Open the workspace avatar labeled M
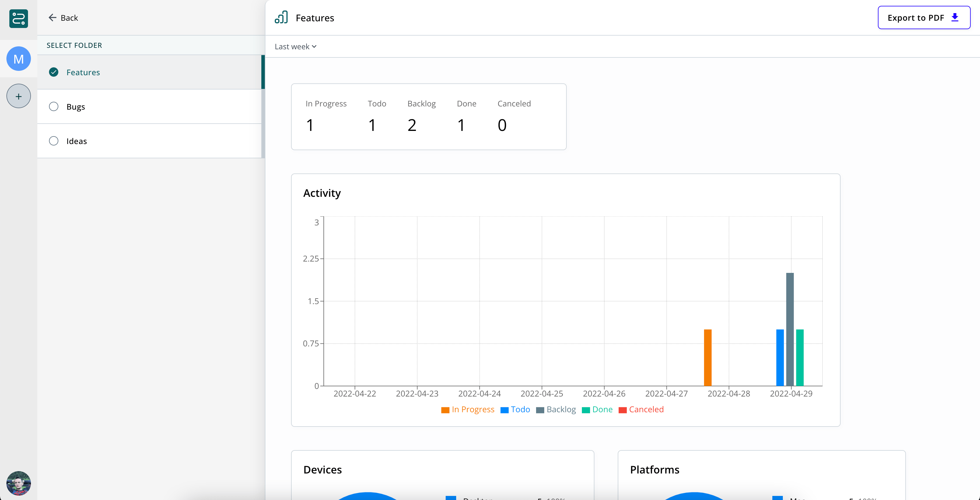This screenshot has width=980, height=500. coord(18,59)
